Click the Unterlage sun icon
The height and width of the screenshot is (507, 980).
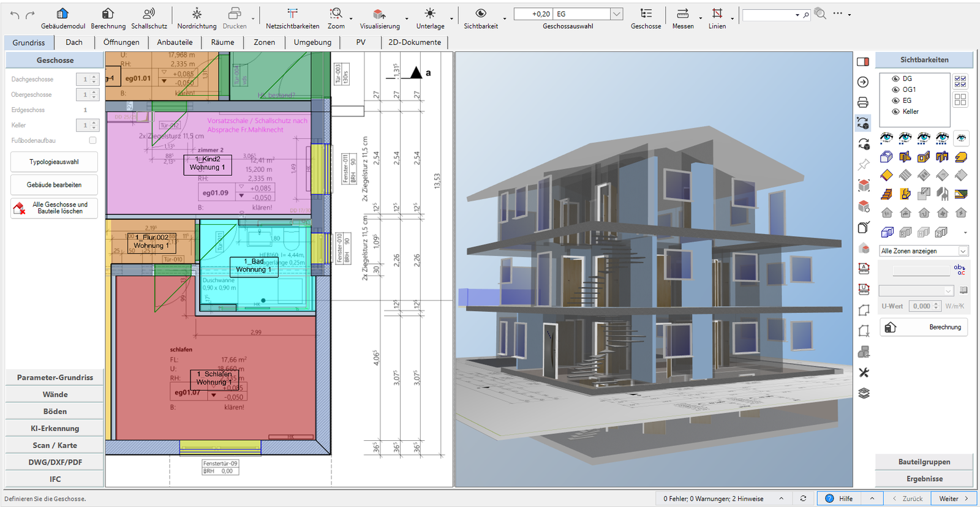click(430, 13)
